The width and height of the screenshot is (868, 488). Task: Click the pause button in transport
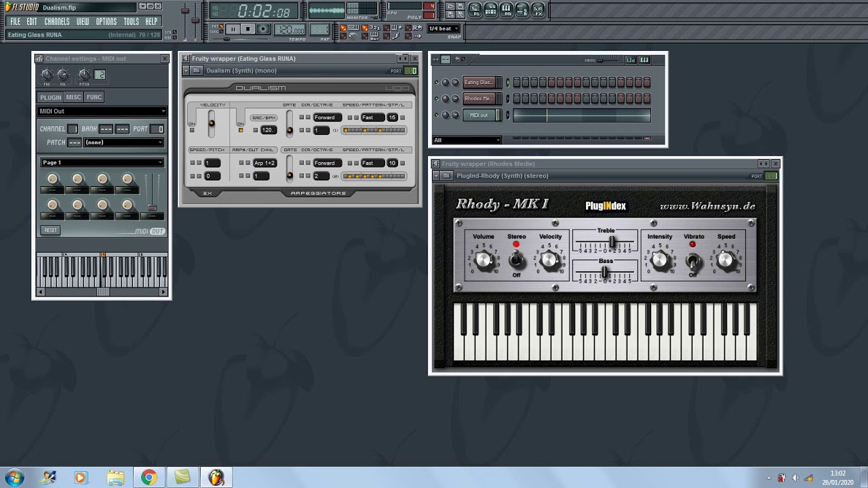233,29
